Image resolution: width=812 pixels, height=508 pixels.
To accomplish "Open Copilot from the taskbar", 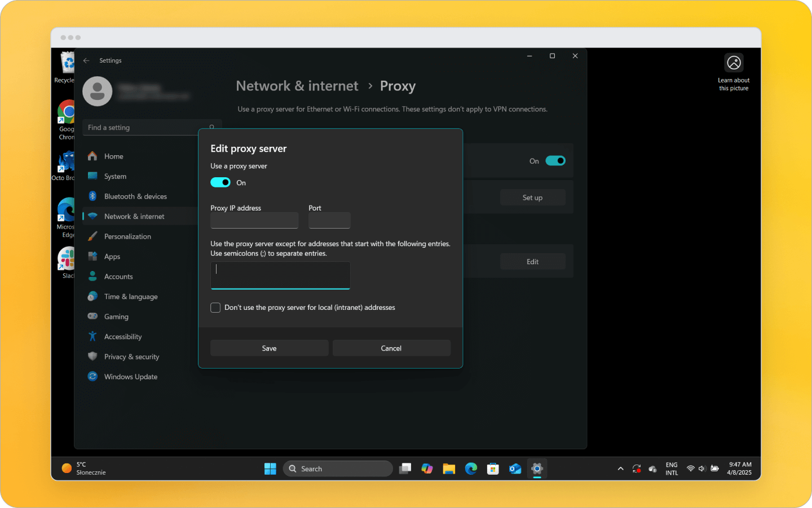I will 427,468.
